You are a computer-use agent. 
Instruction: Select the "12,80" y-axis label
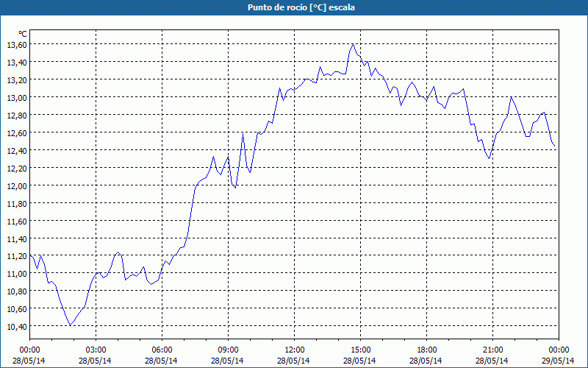point(17,115)
